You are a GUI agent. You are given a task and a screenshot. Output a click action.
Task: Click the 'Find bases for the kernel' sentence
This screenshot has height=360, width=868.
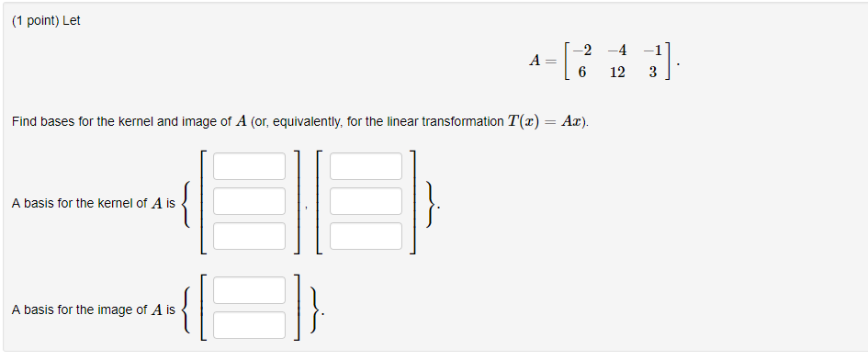pyautogui.click(x=300, y=121)
